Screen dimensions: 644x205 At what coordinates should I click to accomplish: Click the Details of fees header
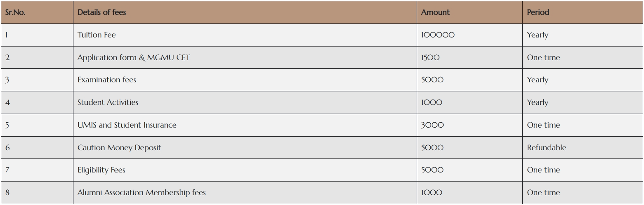(x=245, y=12)
